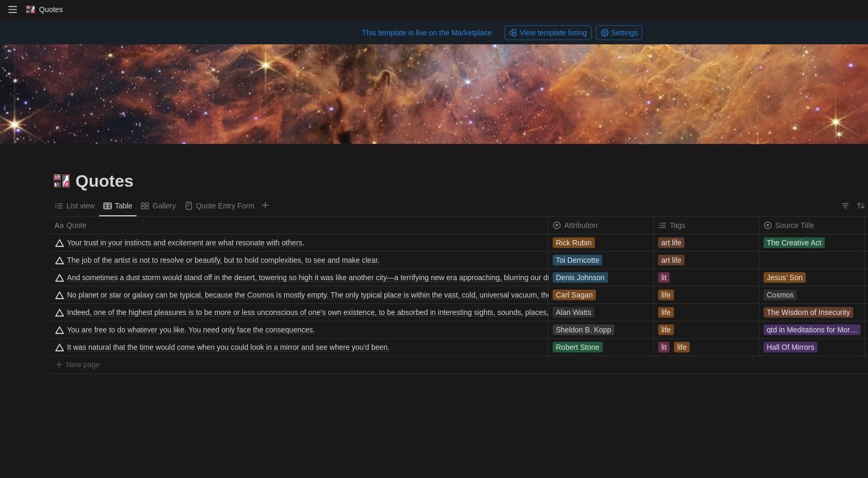868x478 pixels.
Task: Click the triangle icon of Robert Stone quote row
Action: coord(60,348)
